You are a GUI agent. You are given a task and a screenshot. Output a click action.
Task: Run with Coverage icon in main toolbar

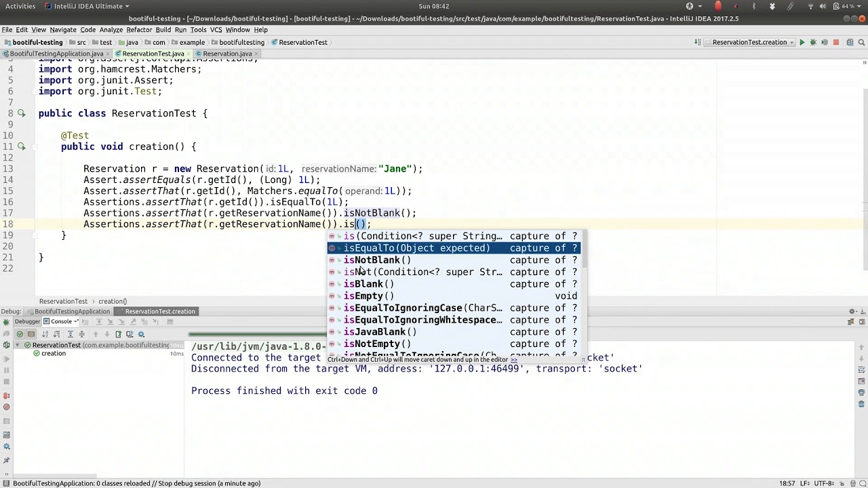click(x=825, y=42)
